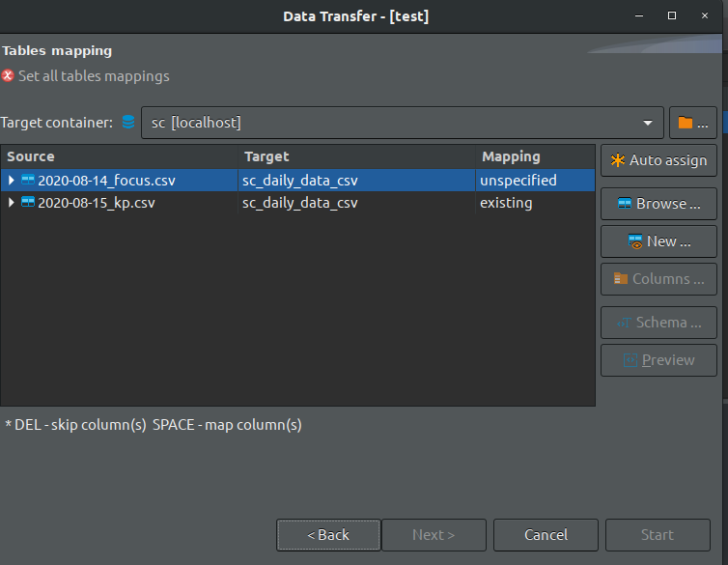Image resolution: width=728 pixels, height=565 pixels.
Task: Click the unspecified mapping cell
Action: [x=535, y=181]
